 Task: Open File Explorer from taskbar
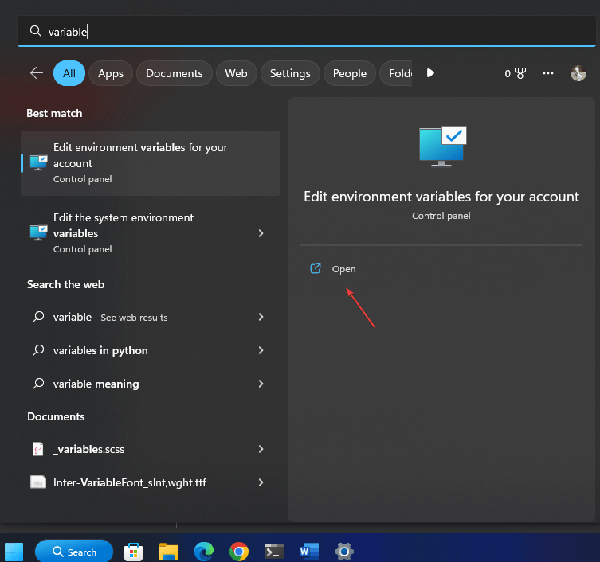tap(168, 552)
